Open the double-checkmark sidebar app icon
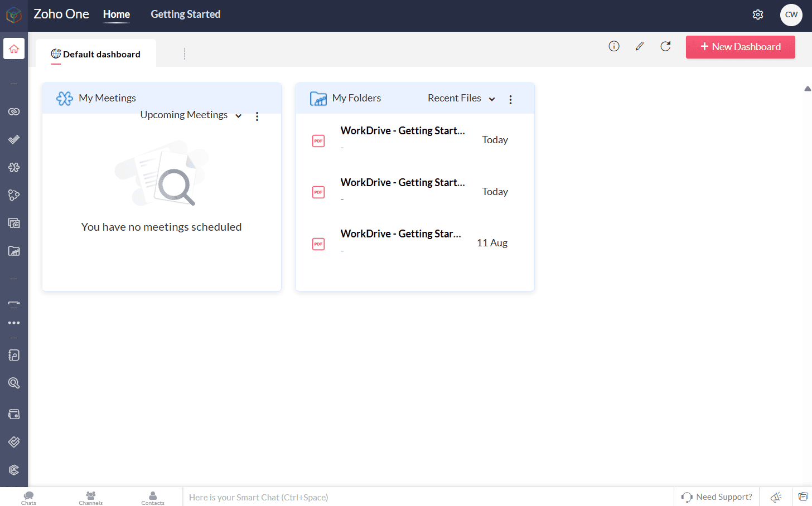 14,139
